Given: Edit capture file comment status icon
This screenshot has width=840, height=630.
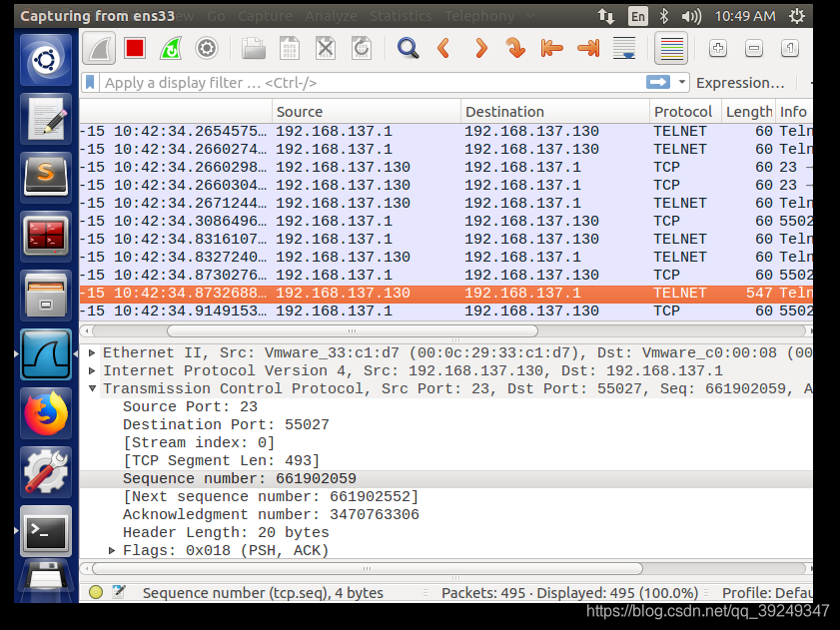Looking at the screenshot, I should pos(119,592).
